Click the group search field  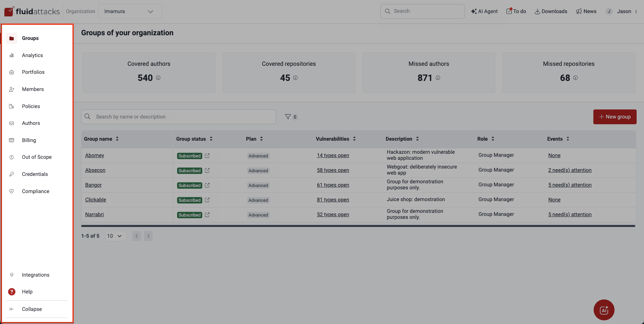[178, 117]
